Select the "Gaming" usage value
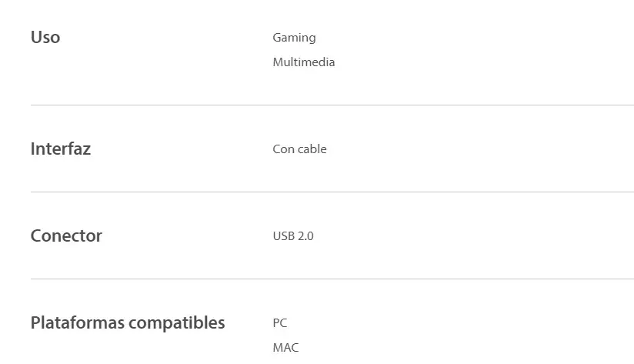The height and width of the screenshot is (364, 634). [294, 38]
